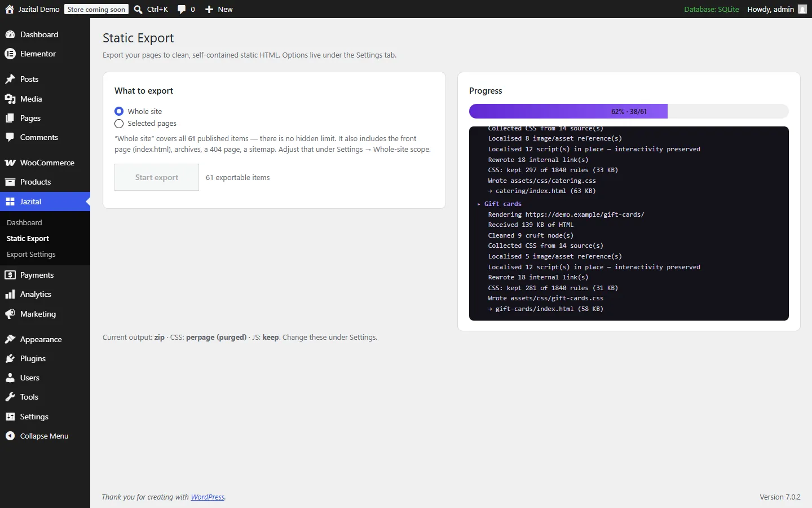The image size is (812, 508).
Task: Click the Store coming soon badge
Action: point(96,9)
